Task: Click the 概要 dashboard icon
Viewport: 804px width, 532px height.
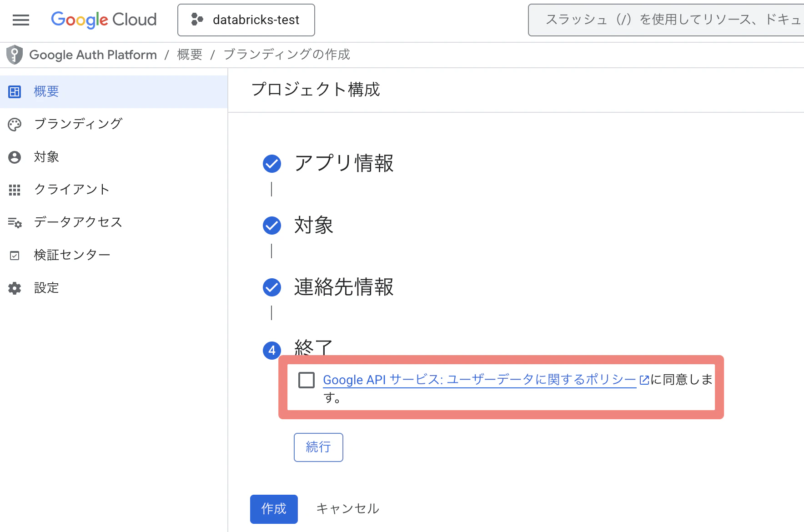Action: click(15, 92)
